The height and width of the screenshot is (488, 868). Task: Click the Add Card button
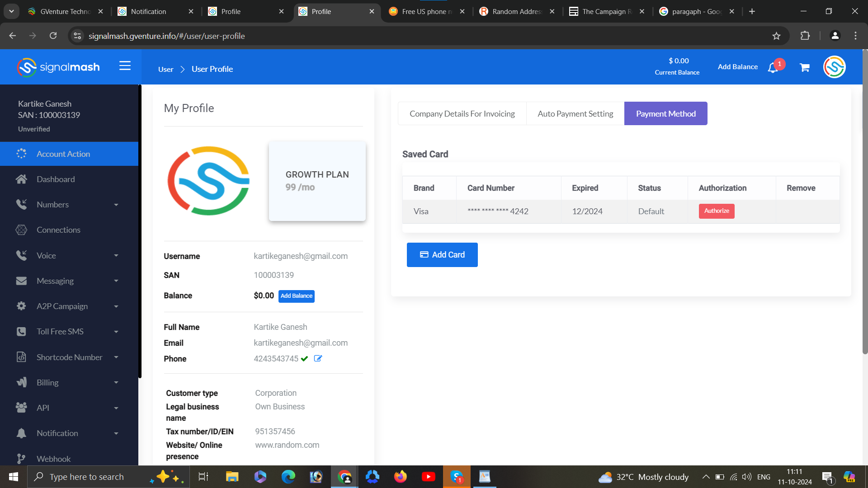tap(442, 255)
